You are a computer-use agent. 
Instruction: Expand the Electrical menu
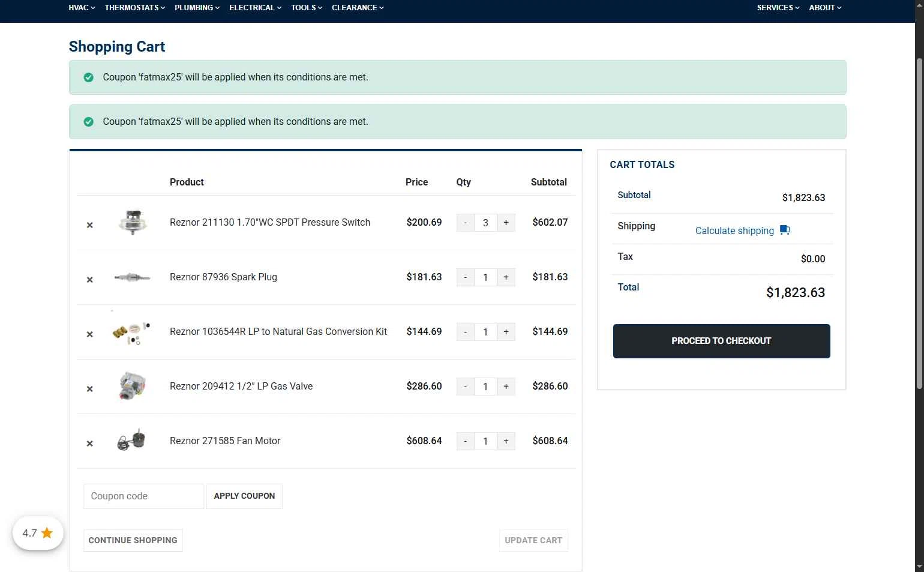pyautogui.click(x=255, y=8)
